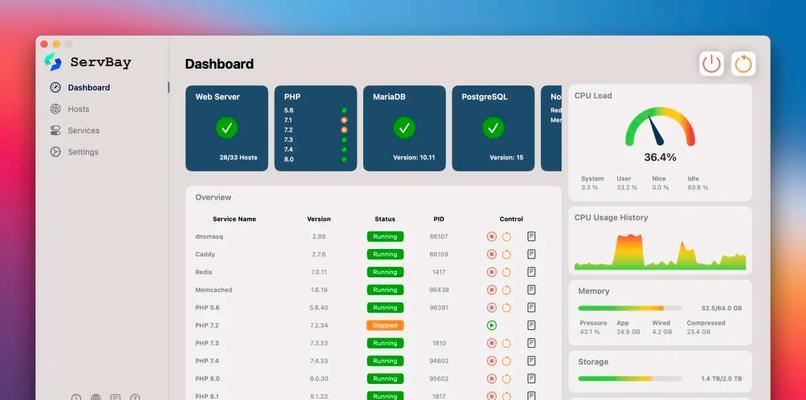
Task: Click version 1.6.19 in the Memcached row
Action: [319, 290]
